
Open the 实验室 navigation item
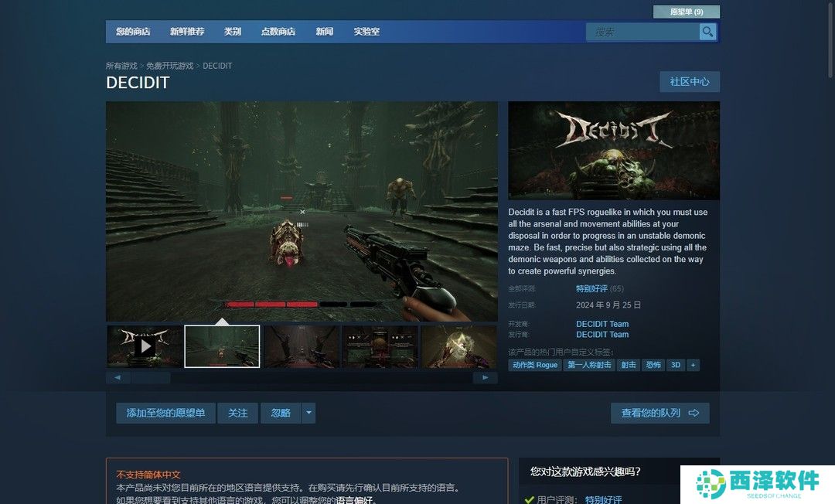366,32
